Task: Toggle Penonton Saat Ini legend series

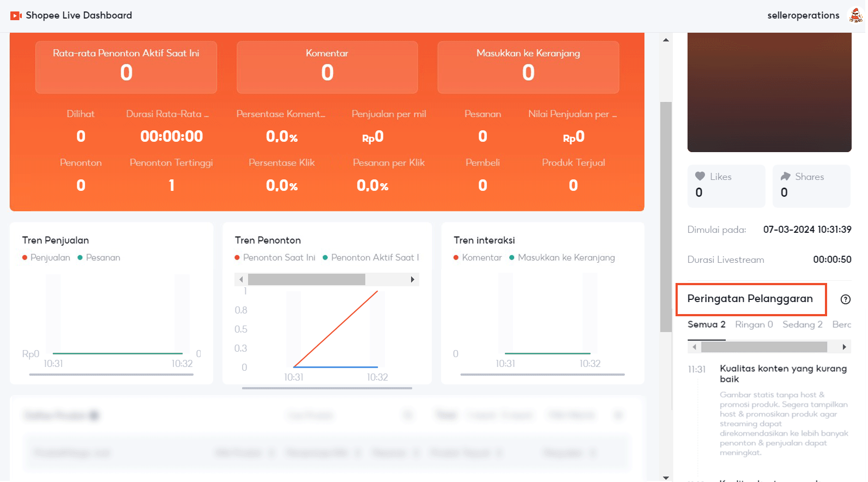Action: point(275,257)
